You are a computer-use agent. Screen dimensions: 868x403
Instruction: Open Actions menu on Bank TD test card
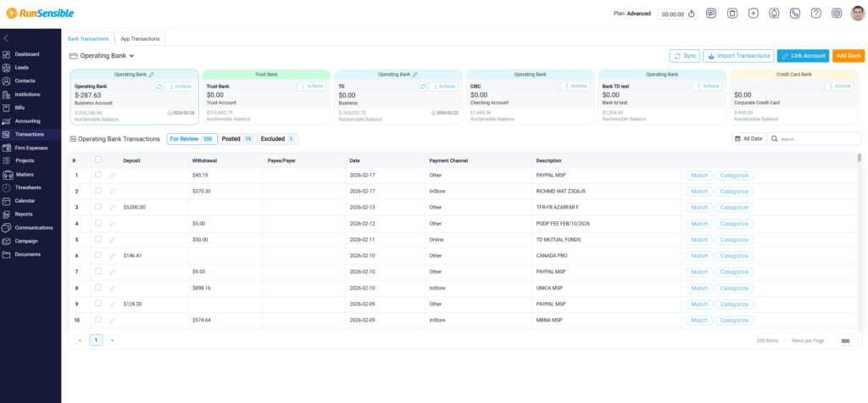tap(708, 87)
